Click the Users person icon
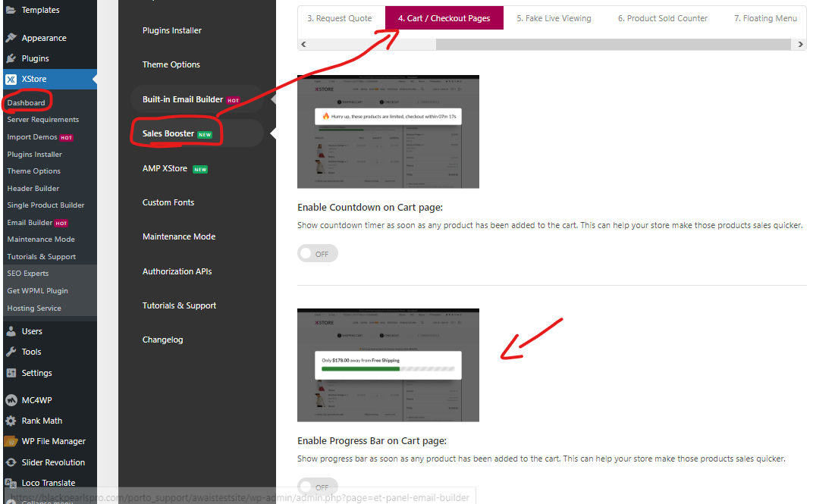The image size is (813, 504). coord(11,331)
